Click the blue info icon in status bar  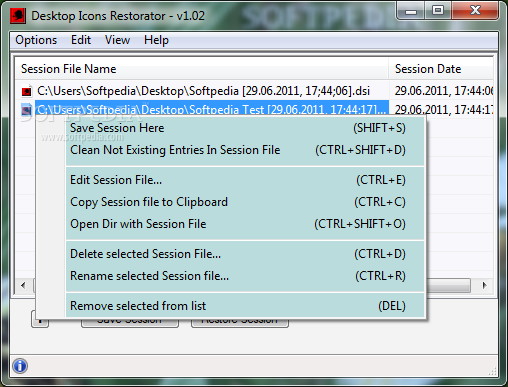[x=20, y=366]
